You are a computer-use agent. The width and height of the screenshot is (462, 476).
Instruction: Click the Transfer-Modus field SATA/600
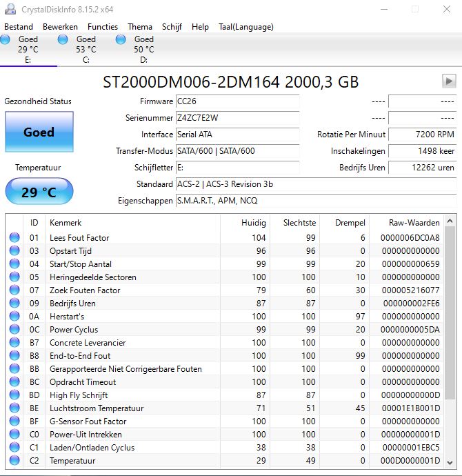point(237,151)
